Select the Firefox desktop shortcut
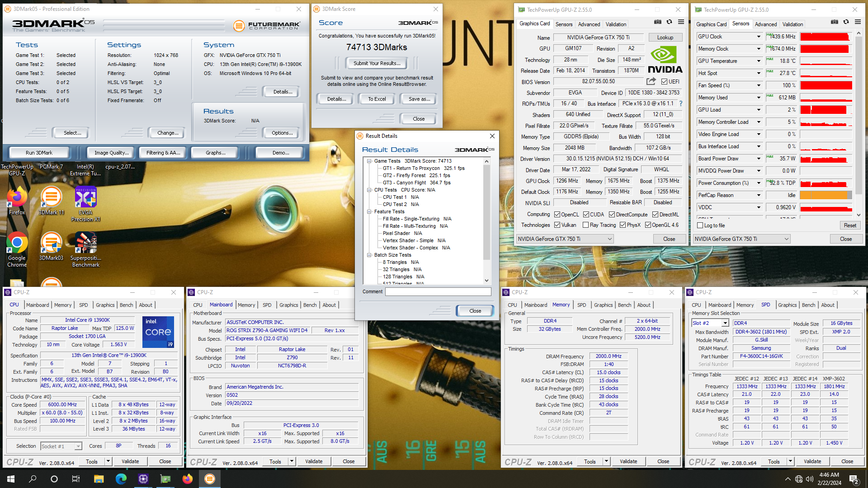This screenshot has width=868, height=488. [17, 201]
